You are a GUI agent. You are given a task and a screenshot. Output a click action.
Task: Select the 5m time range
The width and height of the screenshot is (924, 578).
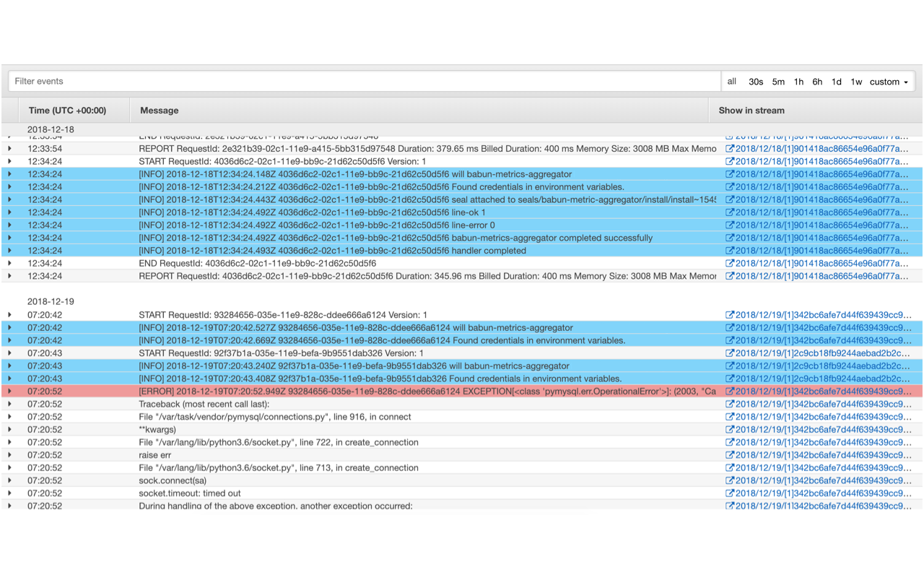778,82
